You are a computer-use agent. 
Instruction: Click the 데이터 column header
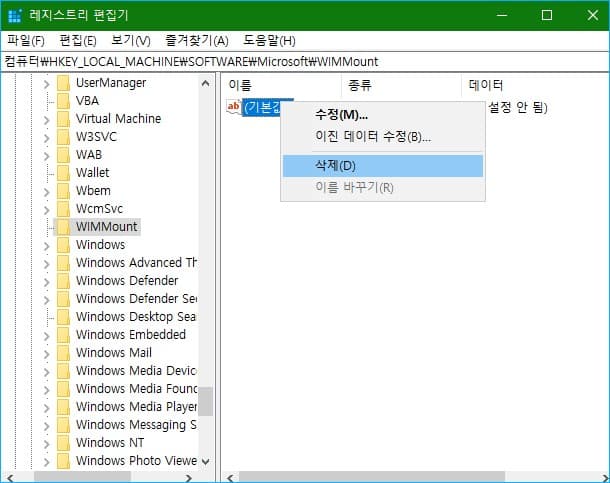point(536,85)
